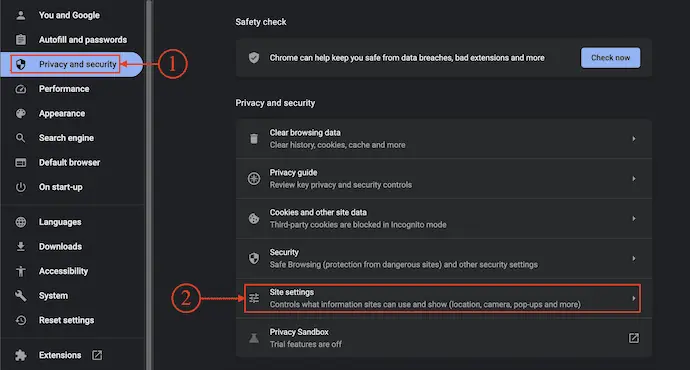690x370 pixels.
Task: Click the sidebar vertical scrollbar
Action: (x=149, y=185)
